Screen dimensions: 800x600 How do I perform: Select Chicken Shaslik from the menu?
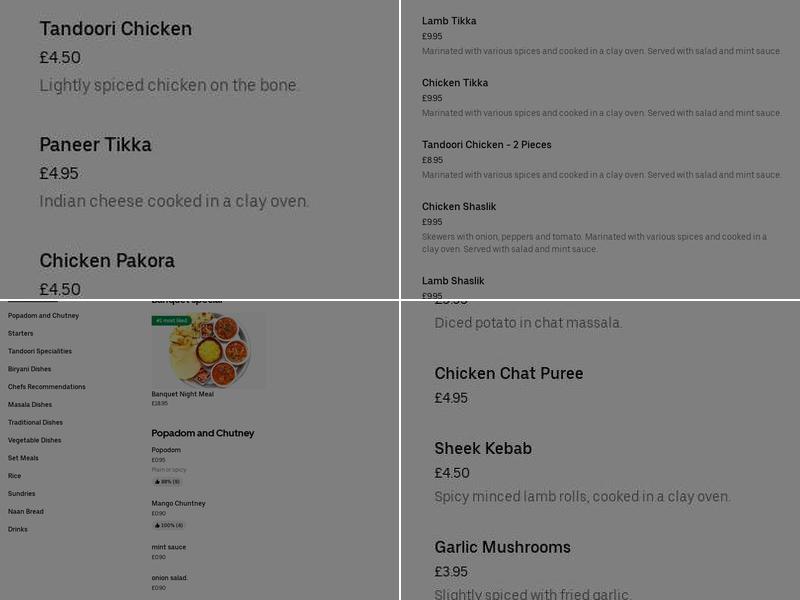click(458, 207)
